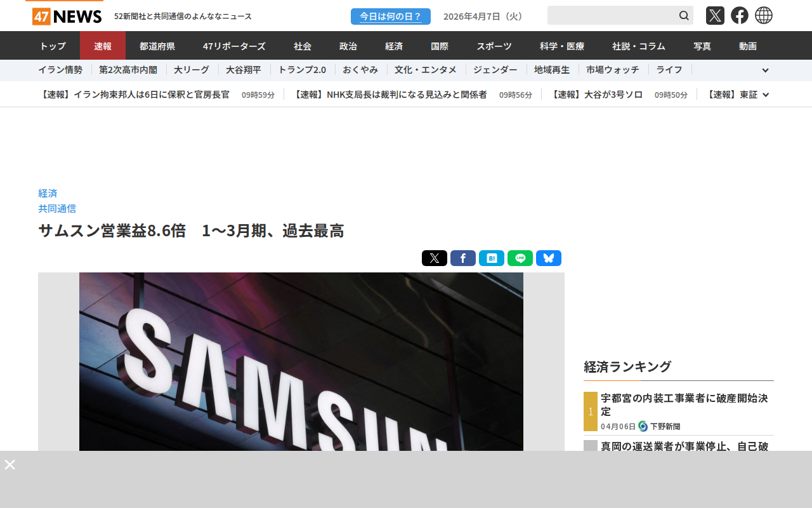The width and height of the screenshot is (812, 508).
Task: Open the 都道府県 nav tab
Action: (157, 46)
